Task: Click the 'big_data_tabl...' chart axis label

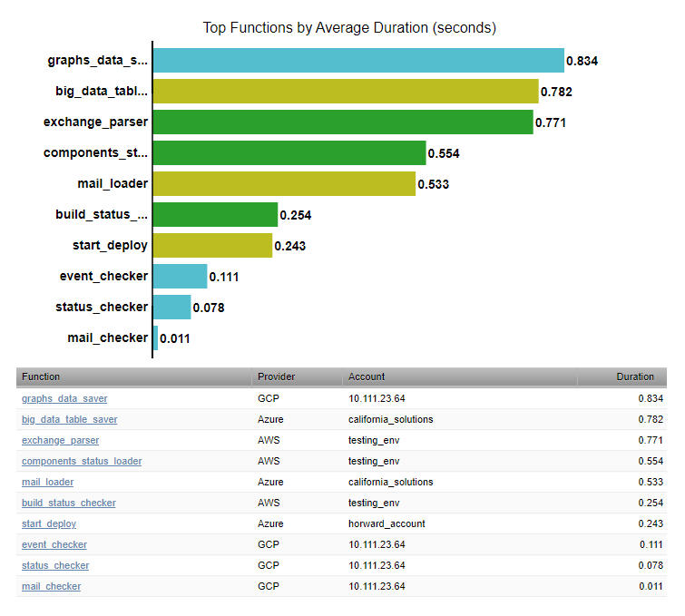Action: coord(102,92)
